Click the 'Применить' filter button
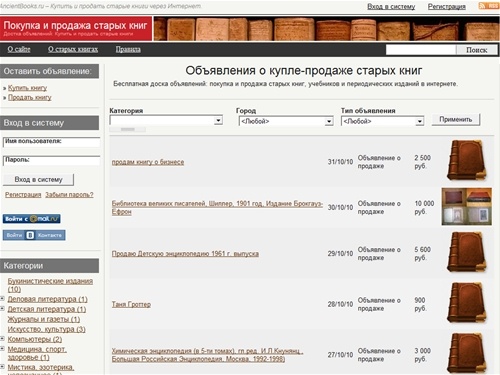Screen dimensions: 500x375 456,119
